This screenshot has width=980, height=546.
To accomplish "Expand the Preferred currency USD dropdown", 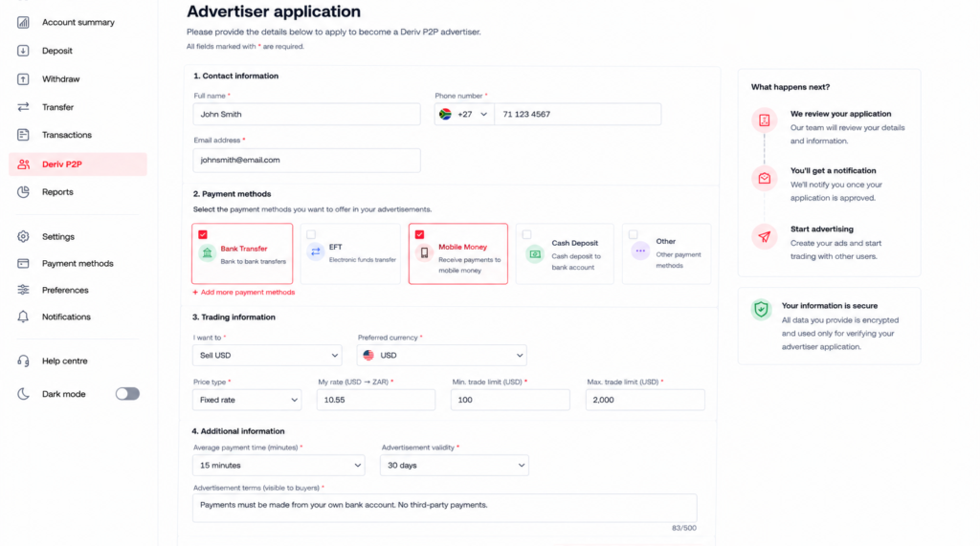I will pos(442,356).
